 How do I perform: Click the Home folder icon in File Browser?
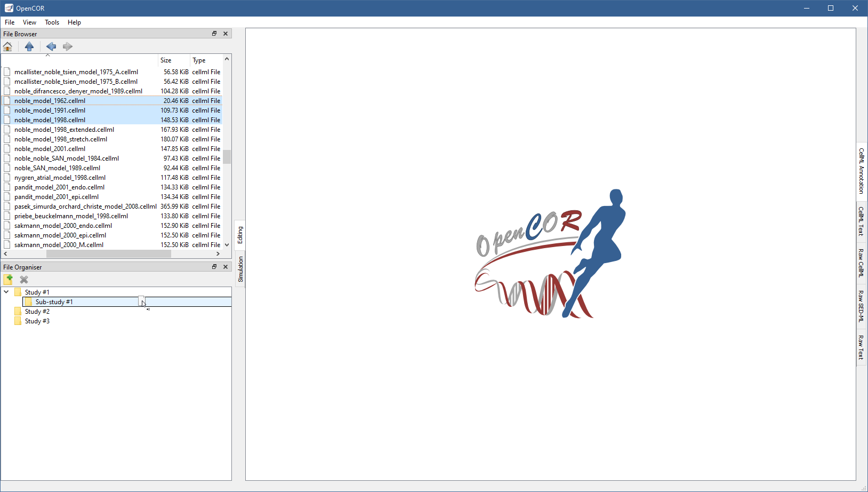point(8,46)
